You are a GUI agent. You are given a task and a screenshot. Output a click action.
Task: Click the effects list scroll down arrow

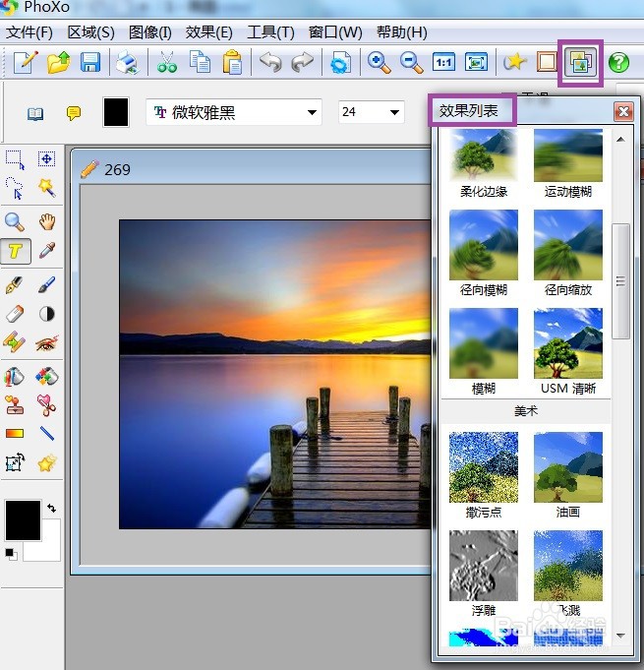[x=620, y=636]
